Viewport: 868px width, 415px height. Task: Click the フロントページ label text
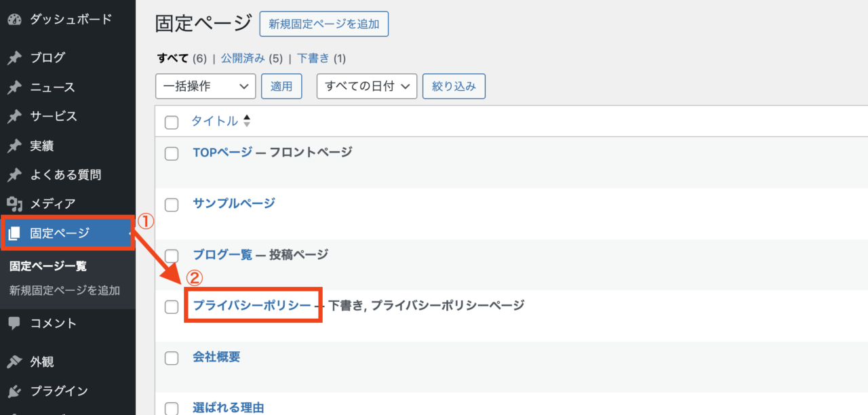tap(311, 152)
